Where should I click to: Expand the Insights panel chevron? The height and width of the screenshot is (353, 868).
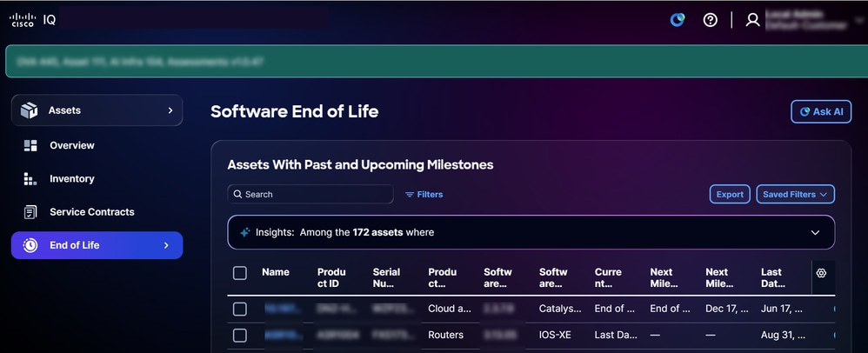pos(815,232)
